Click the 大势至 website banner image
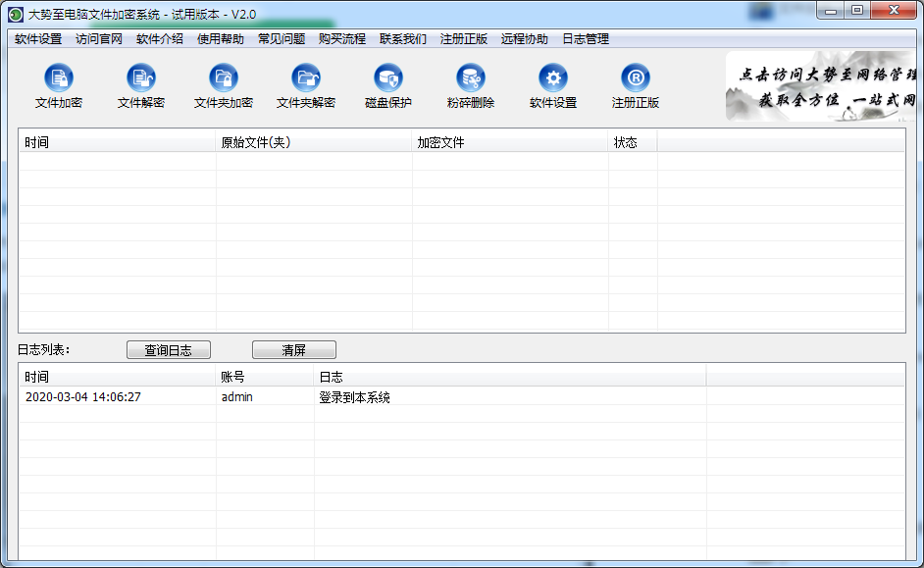 [821, 86]
